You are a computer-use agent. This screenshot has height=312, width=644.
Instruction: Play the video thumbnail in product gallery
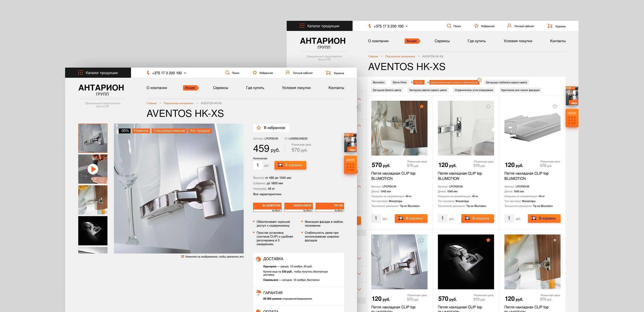pyautogui.click(x=93, y=169)
